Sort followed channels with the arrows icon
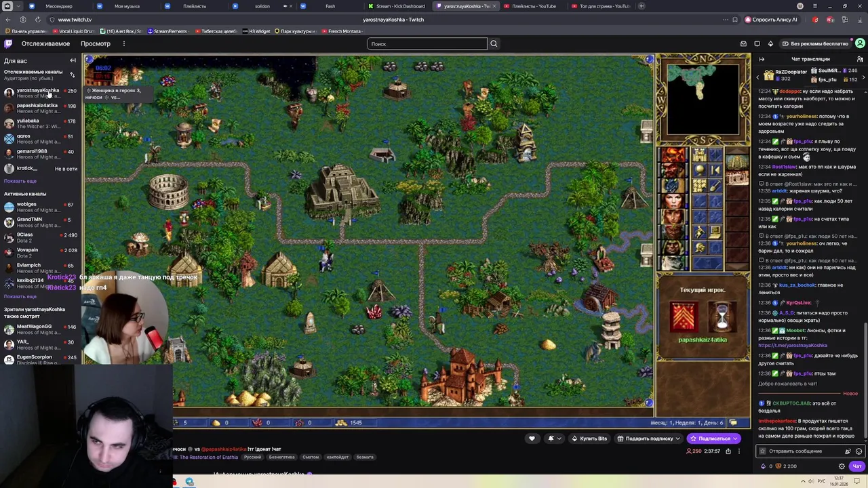868x488 pixels. 73,75
